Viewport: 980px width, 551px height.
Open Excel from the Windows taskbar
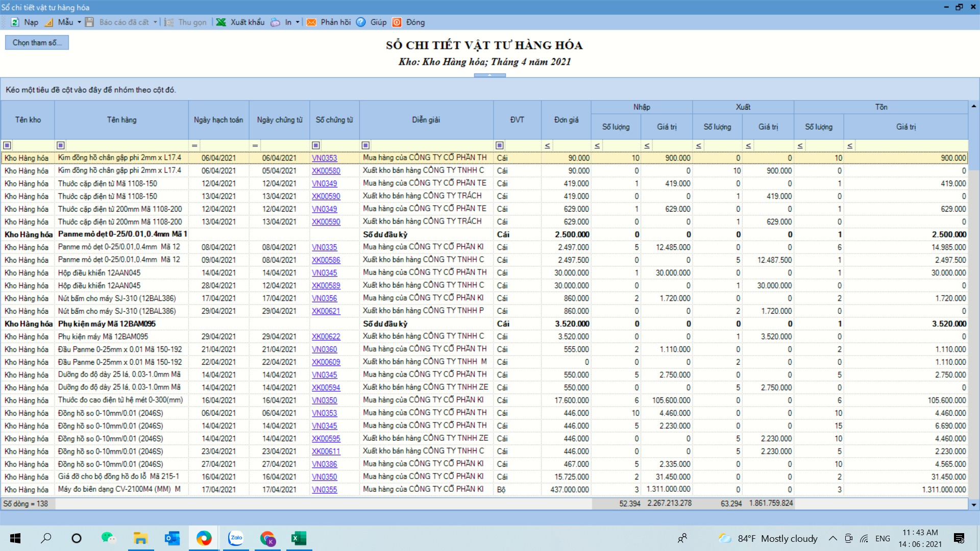pos(298,538)
